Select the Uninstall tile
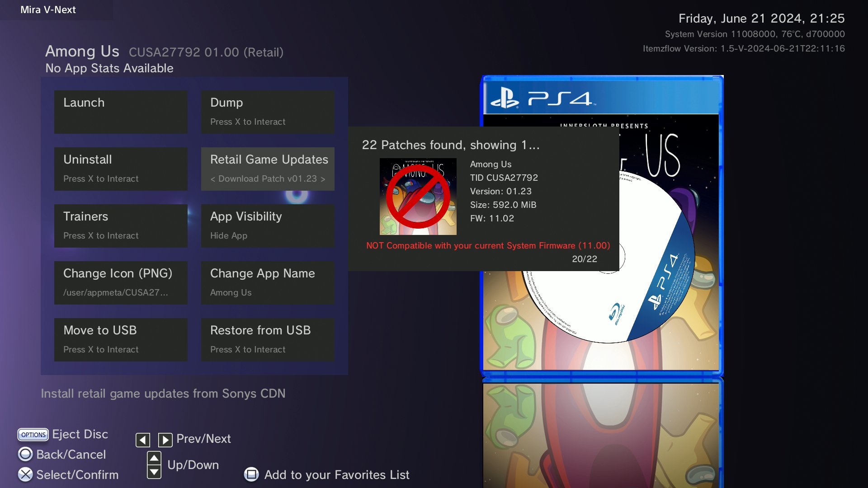 121,169
